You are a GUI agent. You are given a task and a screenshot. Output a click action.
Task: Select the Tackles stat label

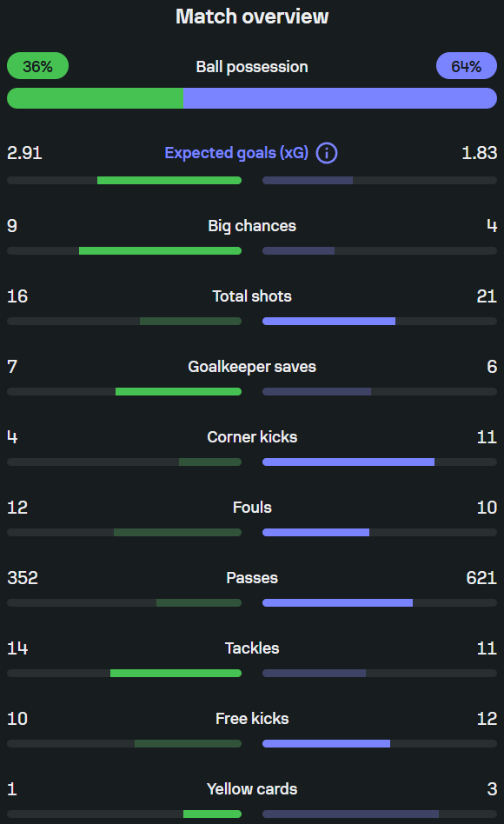252,648
